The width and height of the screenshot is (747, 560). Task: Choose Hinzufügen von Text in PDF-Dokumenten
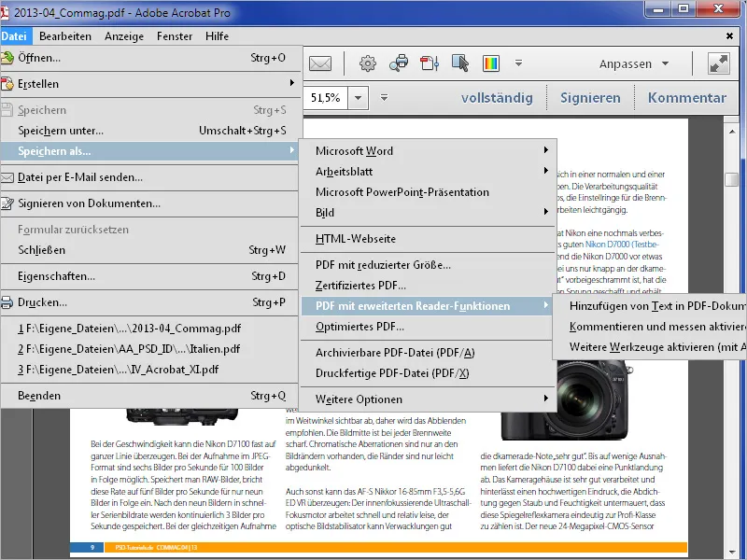(x=650, y=306)
